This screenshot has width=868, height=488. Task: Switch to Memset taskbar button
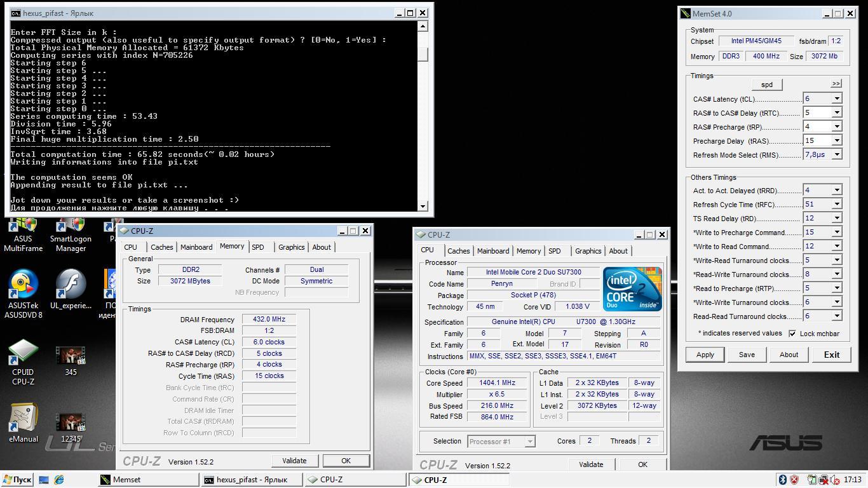(148, 480)
